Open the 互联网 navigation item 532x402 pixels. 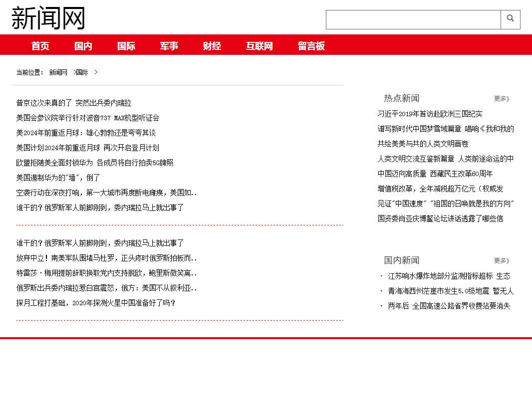coord(260,46)
